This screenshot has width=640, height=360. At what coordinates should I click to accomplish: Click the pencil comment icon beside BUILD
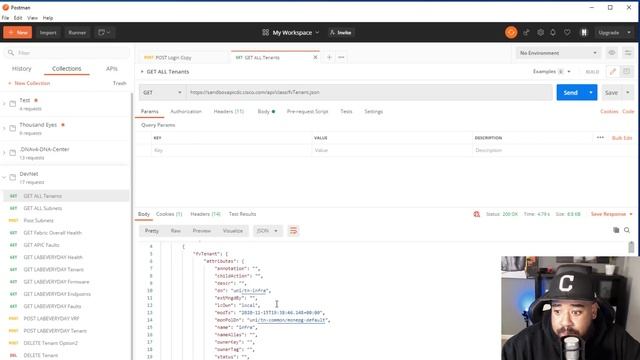pyautogui.click(x=613, y=71)
